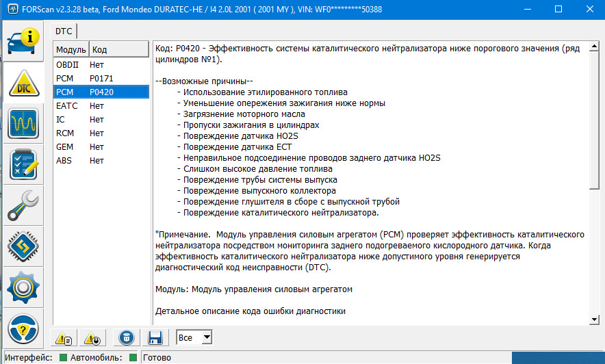Viewport: 605px width, 364px height.
Task: Open the vehicle information section icon
Action: (23, 42)
